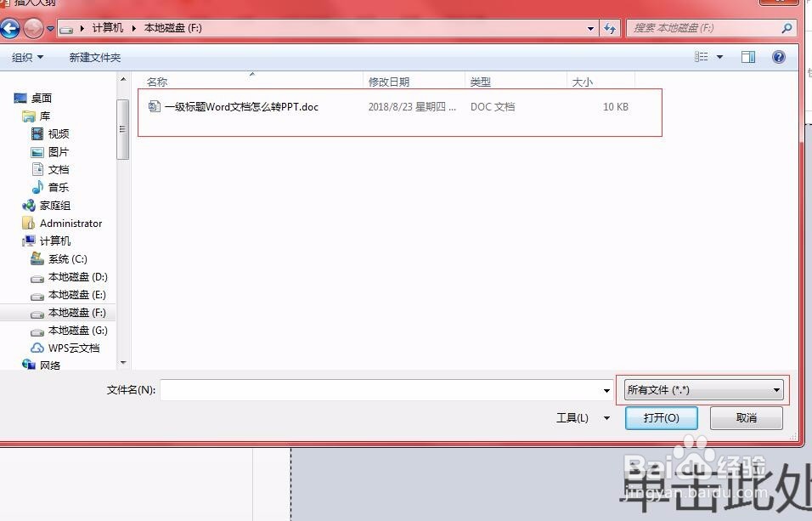
Task: Click the navigation pane scrollbar thumb
Action: [x=122, y=128]
